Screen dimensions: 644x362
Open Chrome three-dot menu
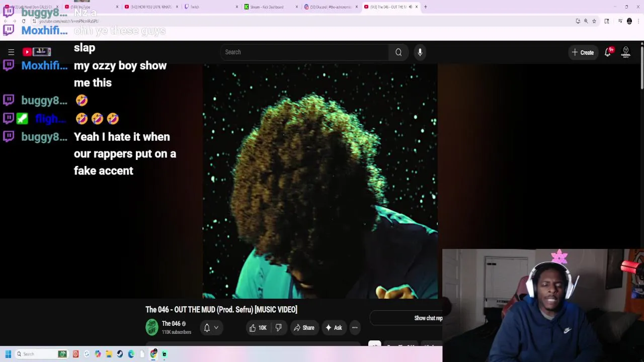tap(638, 21)
